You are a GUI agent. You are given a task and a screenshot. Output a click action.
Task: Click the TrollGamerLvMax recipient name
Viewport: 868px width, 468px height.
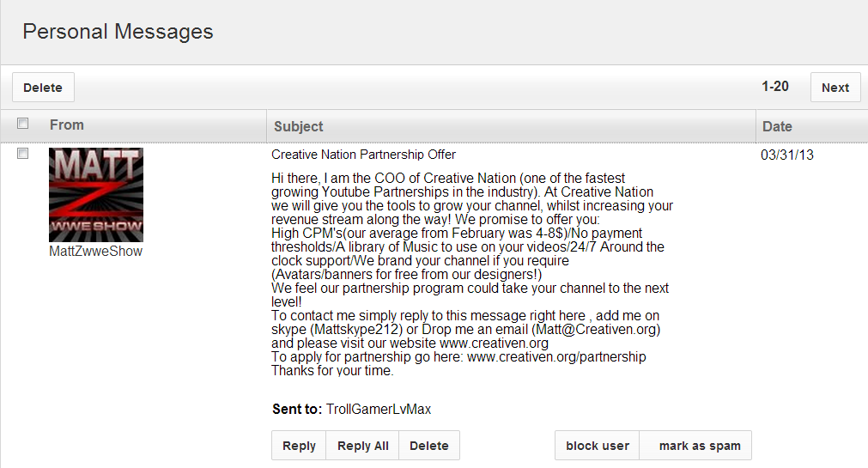(379, 410)
